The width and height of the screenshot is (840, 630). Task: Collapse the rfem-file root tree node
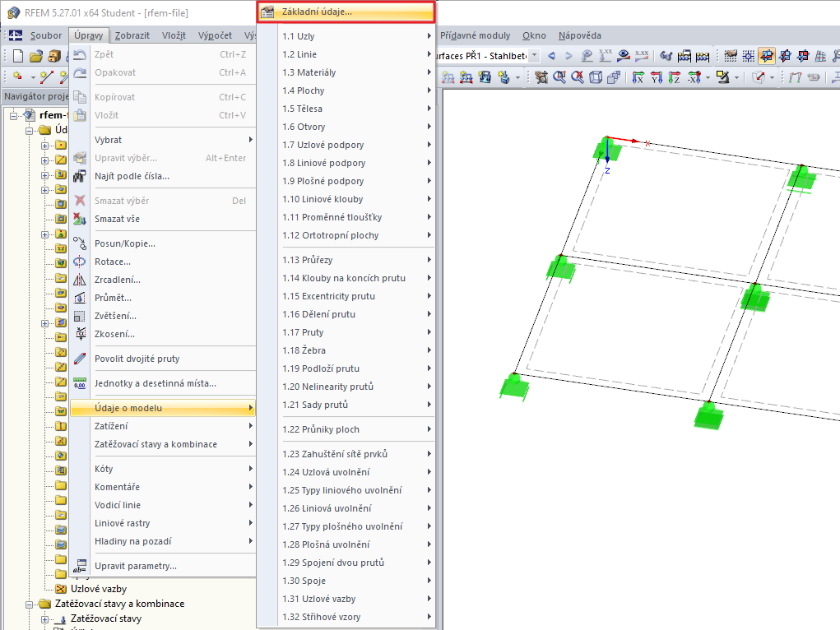pos(14,115)
